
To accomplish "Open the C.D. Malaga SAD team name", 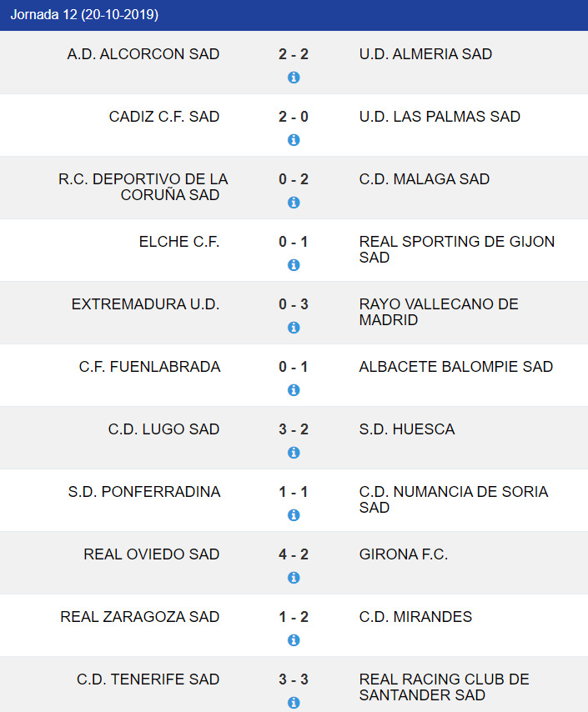I will [x=425, y=179].
